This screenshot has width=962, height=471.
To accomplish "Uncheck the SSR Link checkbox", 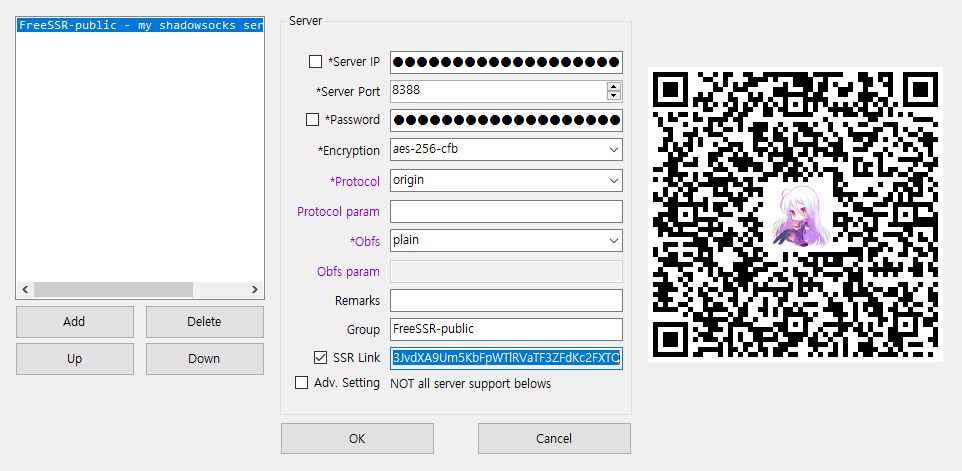I will (x=320, y=358).
